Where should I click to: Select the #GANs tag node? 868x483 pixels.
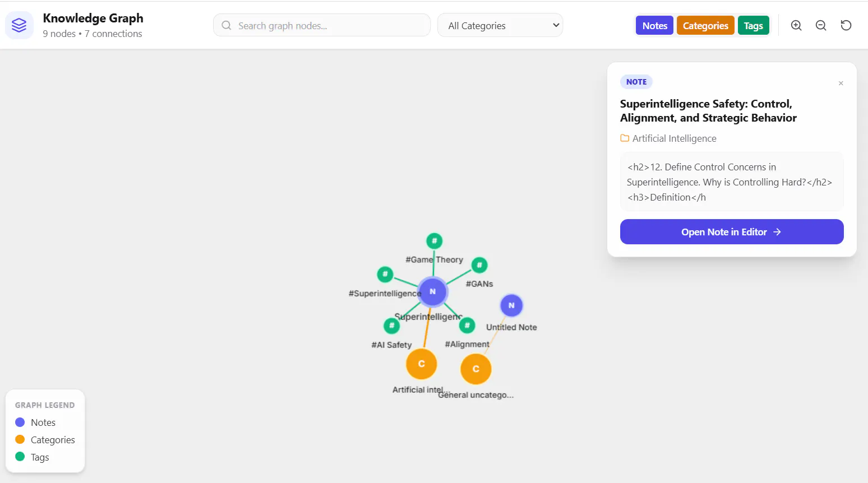pyautogui.click(x=479, y=265)
